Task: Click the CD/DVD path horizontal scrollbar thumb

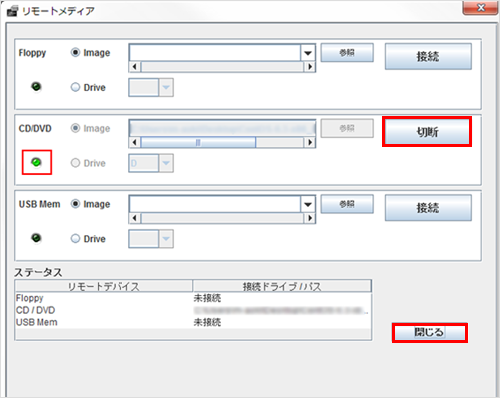Action: [x=198, y=143]
